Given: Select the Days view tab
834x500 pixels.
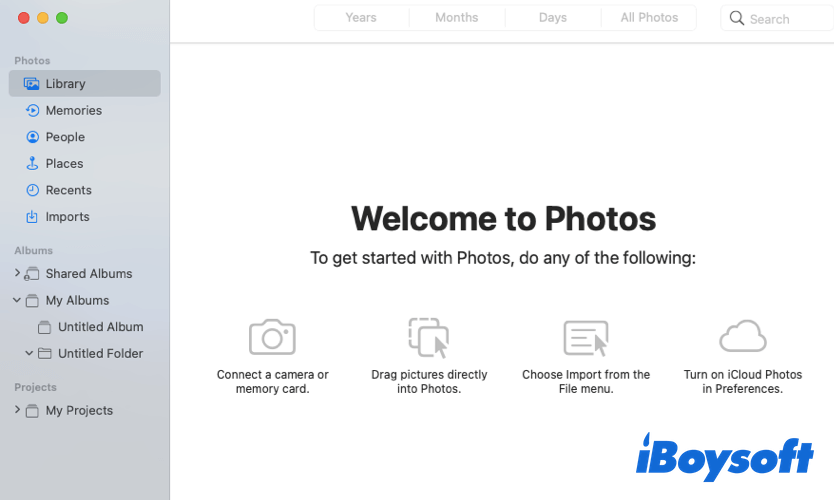Looking at the screenshot, I should 552,18.
